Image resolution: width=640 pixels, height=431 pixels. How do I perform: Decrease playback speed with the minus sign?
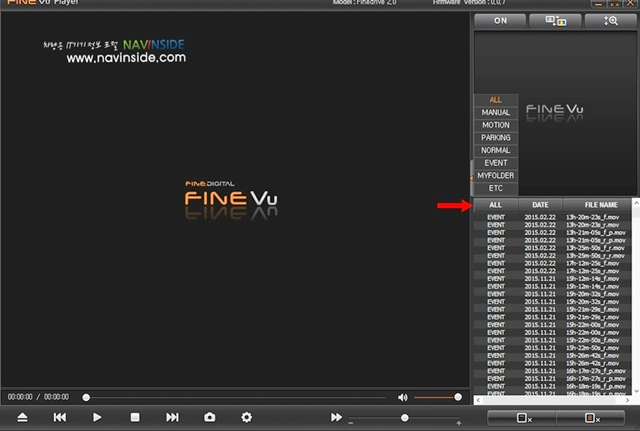351,423
